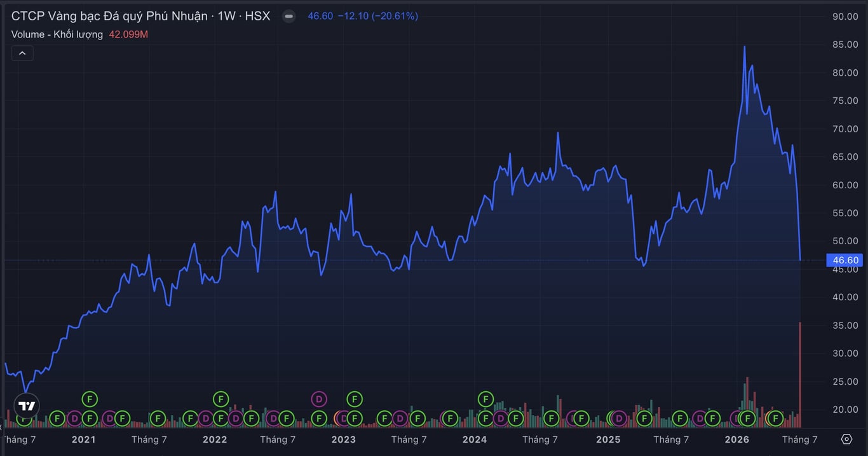Click the 85.00 price scale label

click(845, 45)
